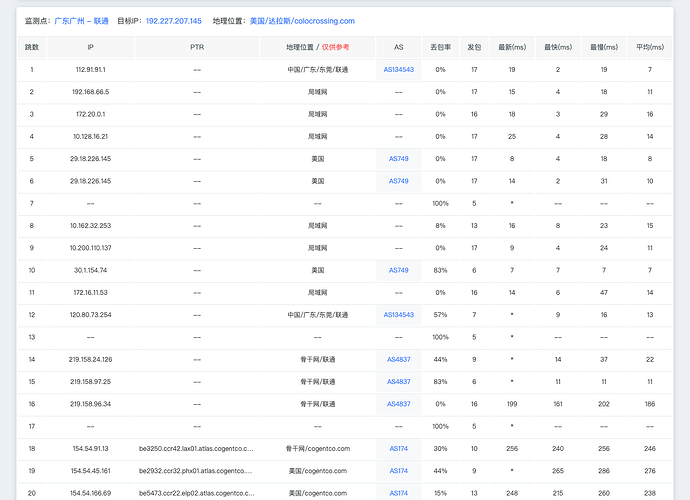Select IP cell 30.1.154.74
This screenshot has height=500, width=690.
(91, 270)
